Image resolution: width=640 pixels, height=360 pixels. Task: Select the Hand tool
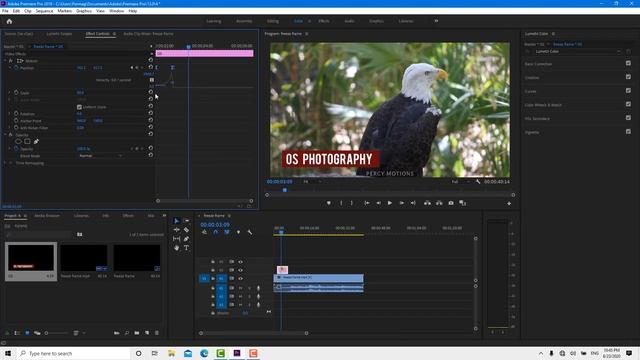click(176, 248)
